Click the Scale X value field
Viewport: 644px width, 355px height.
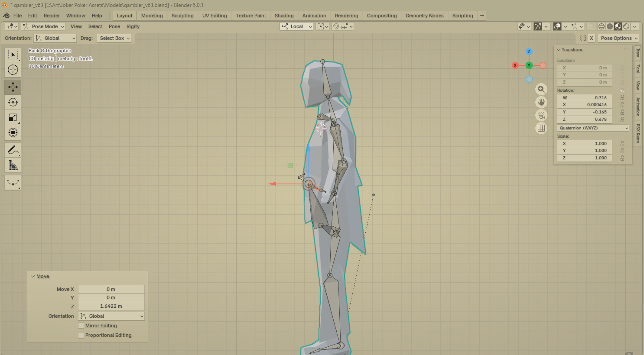(585, 144)
